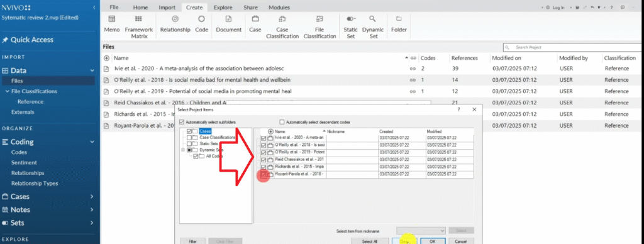Uncheck O'Reilly et al. 2018 case checkbox
Image resolution: width=644 pixels, height=244 pixels.
click(264, 145)
